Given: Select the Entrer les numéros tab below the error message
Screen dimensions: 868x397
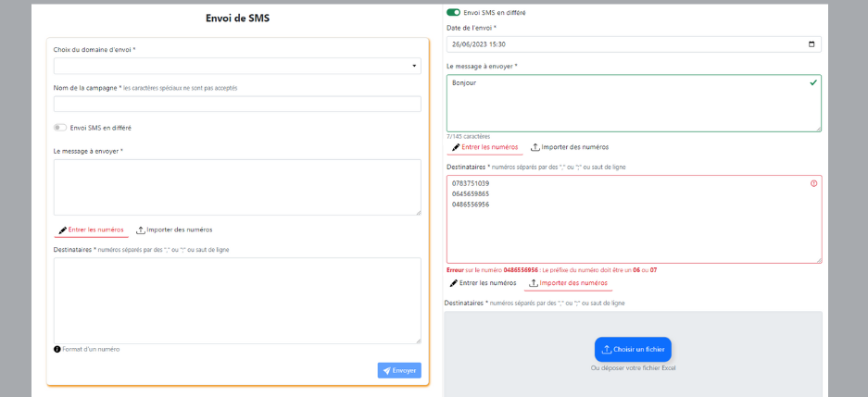Looking at the screenshot, I should pyautogui.click(x=483, y=283).
